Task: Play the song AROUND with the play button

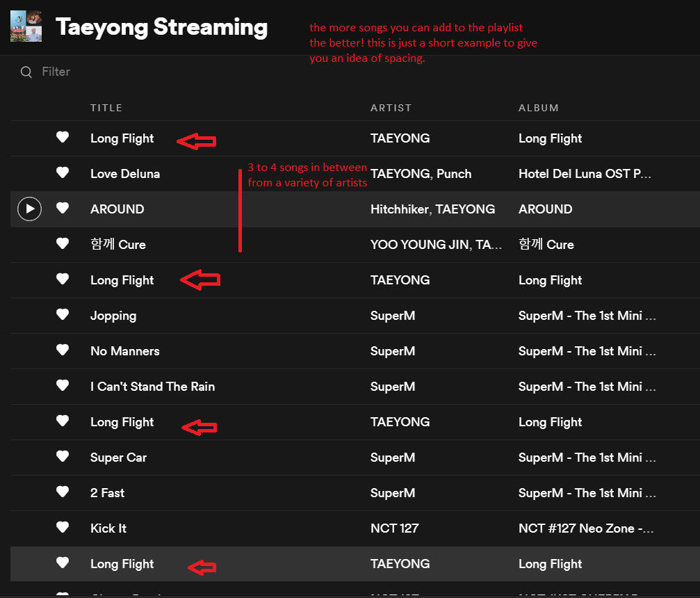Action: [29, 209]
